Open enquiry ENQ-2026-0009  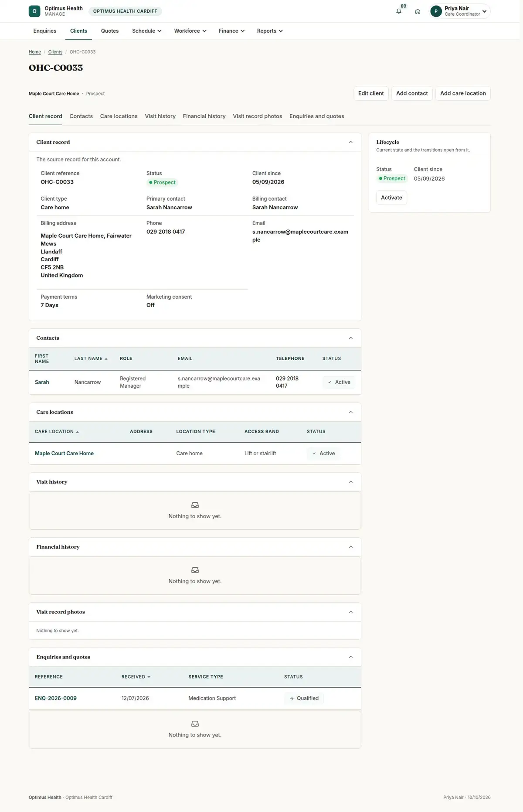(56, 698)
